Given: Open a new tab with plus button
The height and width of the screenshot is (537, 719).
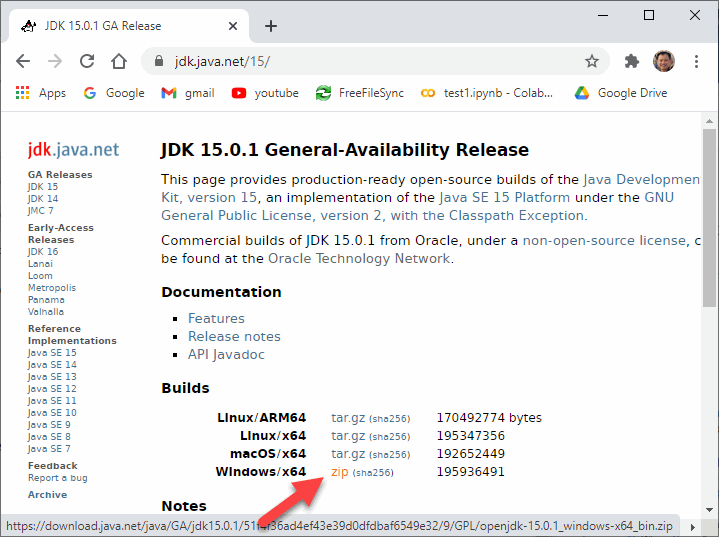Looking at the screenshot, I should (x=271, y=26).
